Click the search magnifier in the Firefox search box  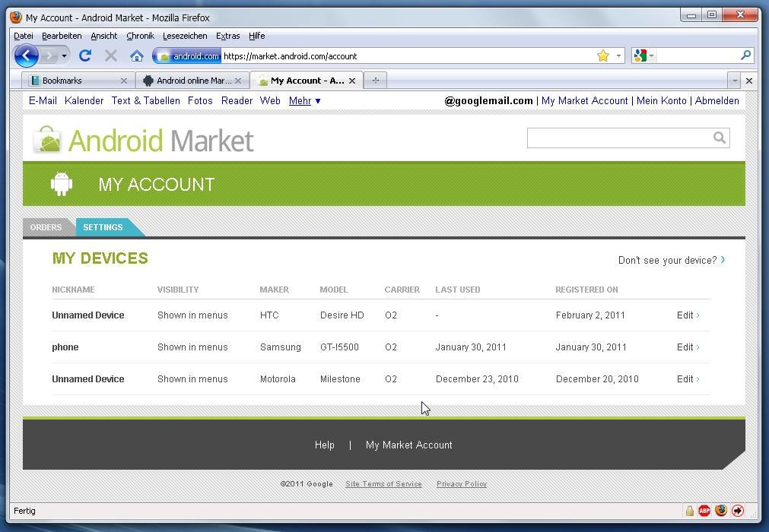click(745, 55)
